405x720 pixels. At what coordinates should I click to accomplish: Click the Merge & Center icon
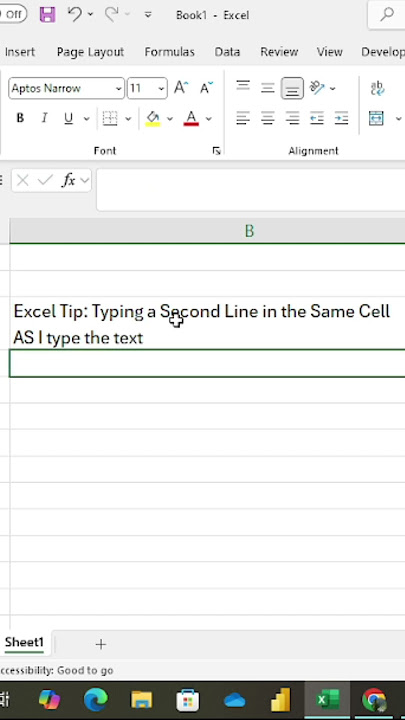(x=376, y=118)
